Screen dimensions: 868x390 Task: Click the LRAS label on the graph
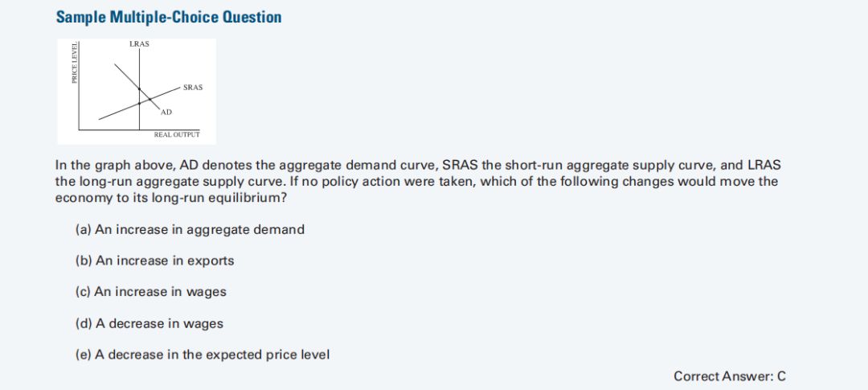139,43
